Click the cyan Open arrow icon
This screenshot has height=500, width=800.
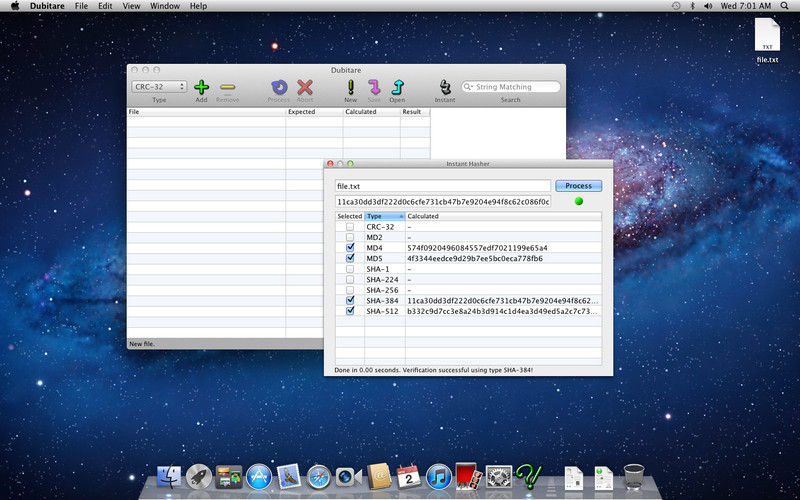point(397,87)
